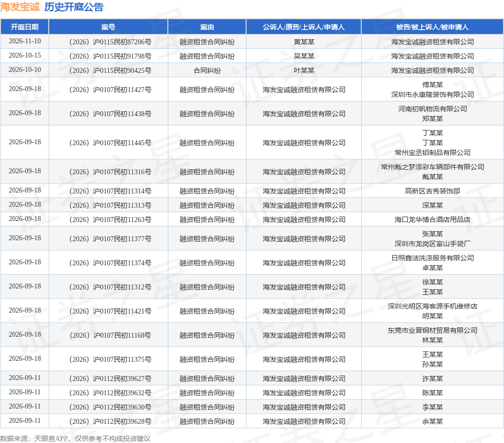This screenshot has width=504, height=443.
Task: Select the 案号 column header
Action: coord(108,27)
